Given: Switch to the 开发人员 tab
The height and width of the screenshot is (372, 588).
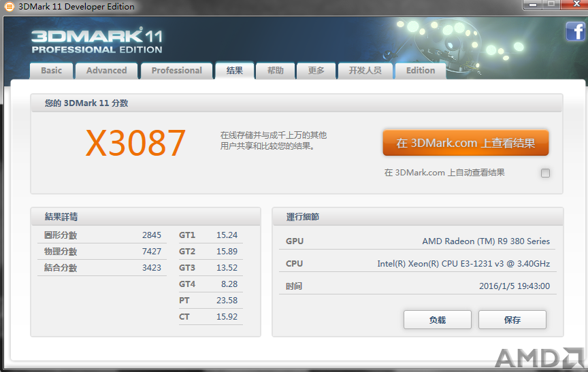Looking at the screenshot, I should [365, 71].
